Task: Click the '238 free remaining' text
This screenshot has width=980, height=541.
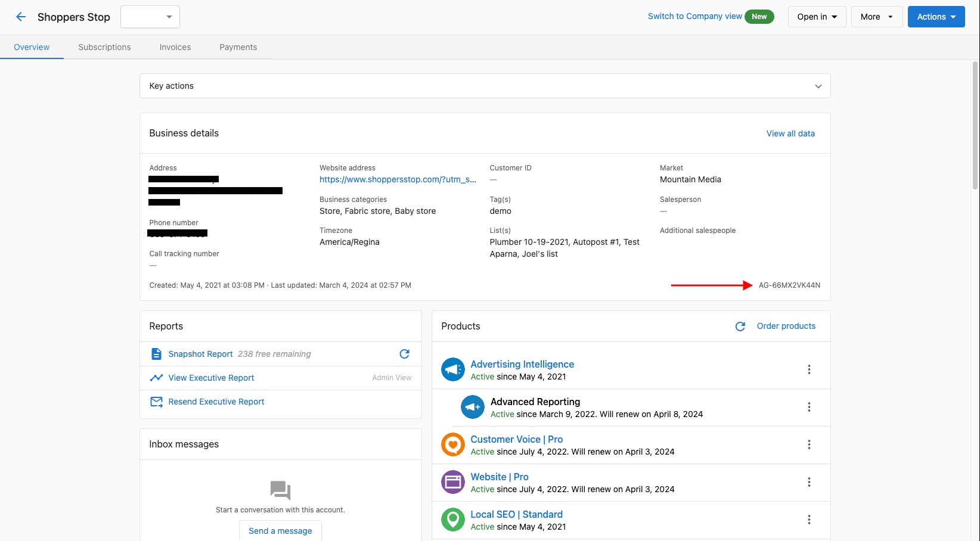Action: coord(274,354)
